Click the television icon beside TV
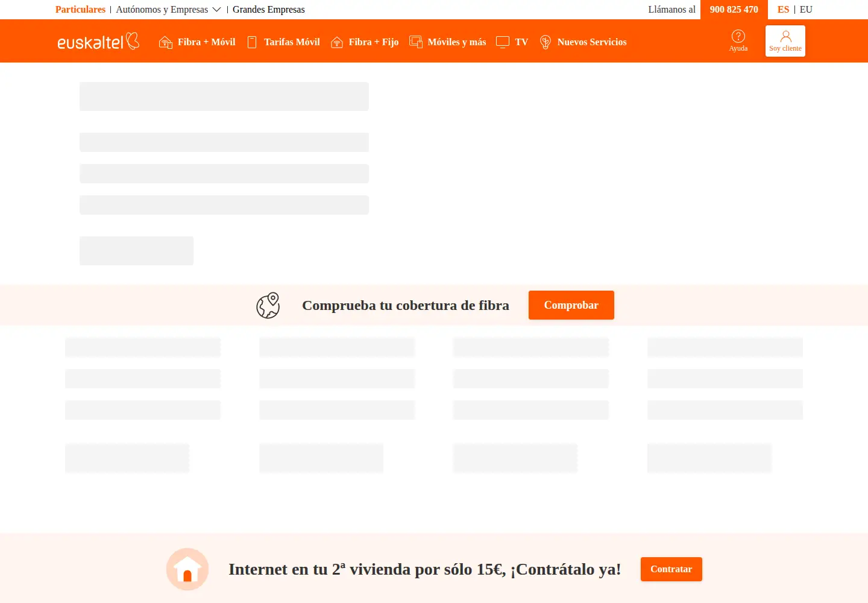868x603 pixels. pos(503,42)
